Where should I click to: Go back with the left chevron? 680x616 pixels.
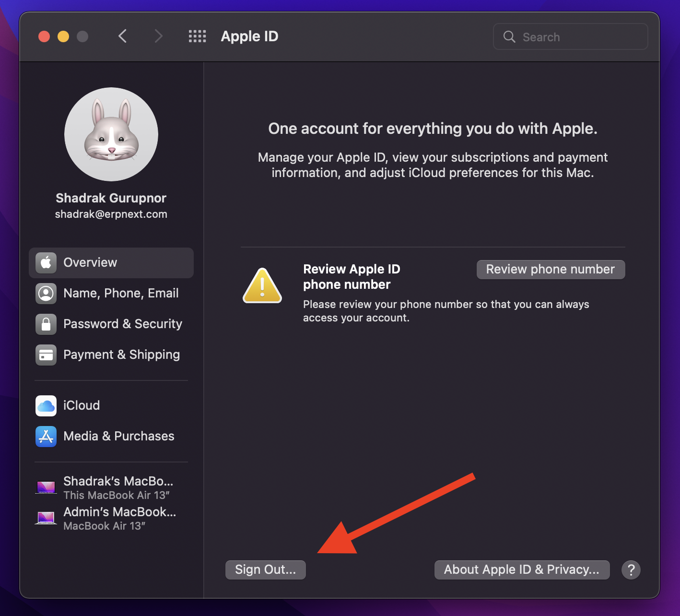[123, 36]
